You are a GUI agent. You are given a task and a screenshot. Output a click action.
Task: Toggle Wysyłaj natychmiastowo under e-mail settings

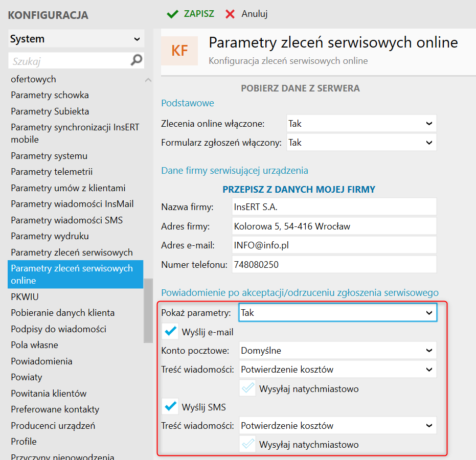pos(248,388)
